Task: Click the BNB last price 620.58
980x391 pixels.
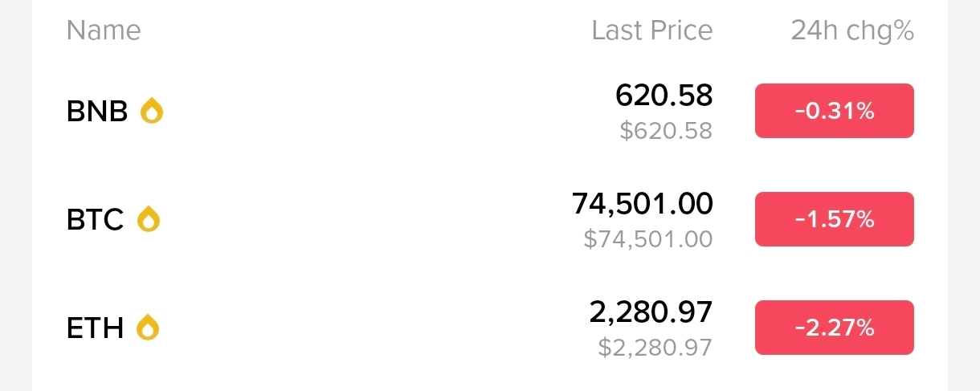Action: click(664, 96)
